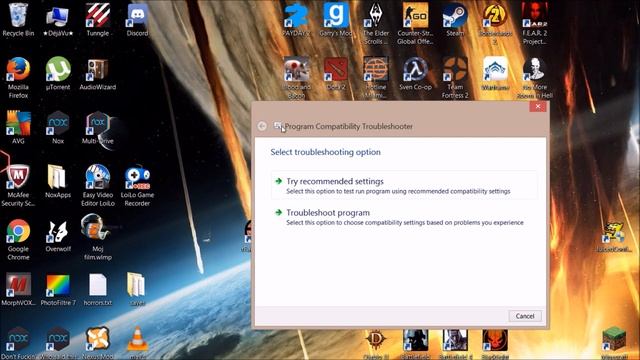Select the horrors.txt file icon
This screenshot has width=640, height=360.
tap(98, 289)
